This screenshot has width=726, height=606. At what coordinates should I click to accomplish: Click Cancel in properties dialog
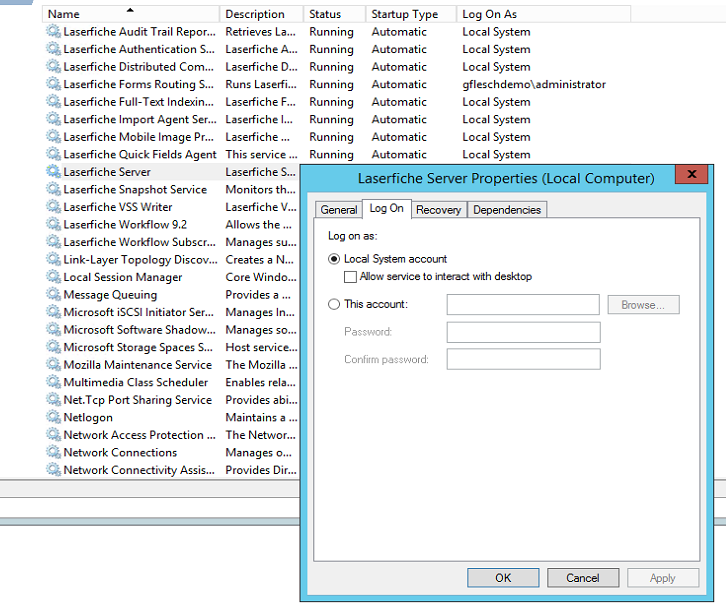click(x=583, y=578)
